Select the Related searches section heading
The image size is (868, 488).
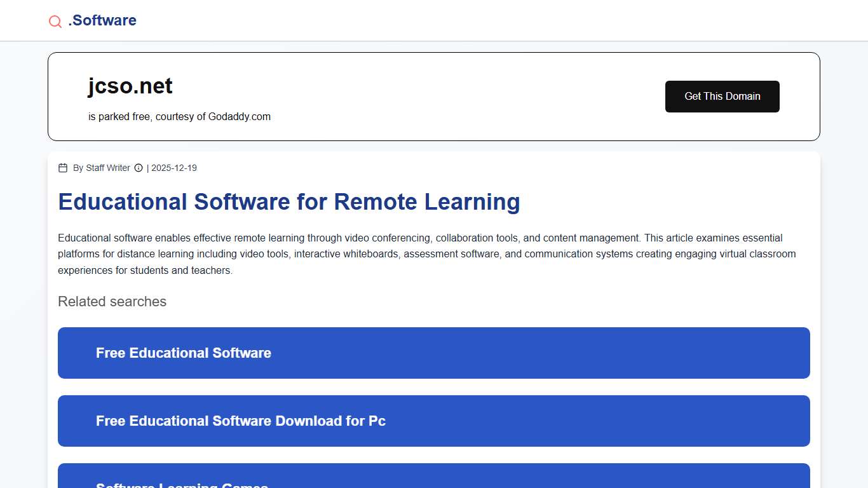(112, 301)
